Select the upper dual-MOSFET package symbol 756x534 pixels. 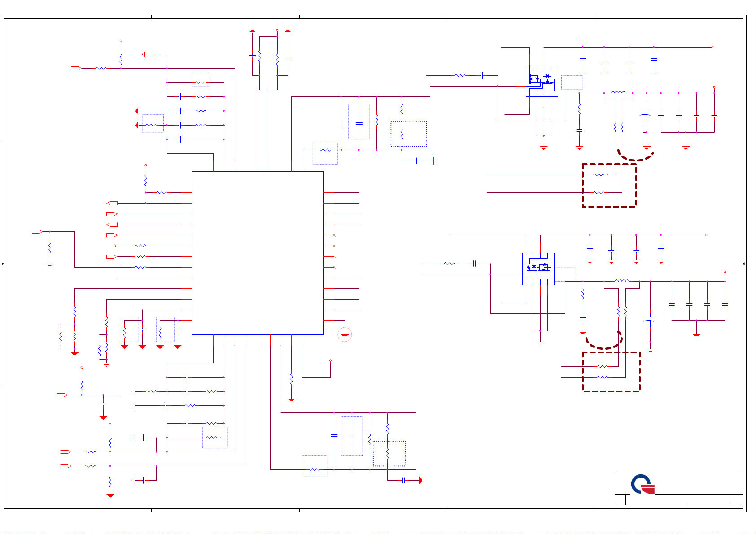click(542, 81)
